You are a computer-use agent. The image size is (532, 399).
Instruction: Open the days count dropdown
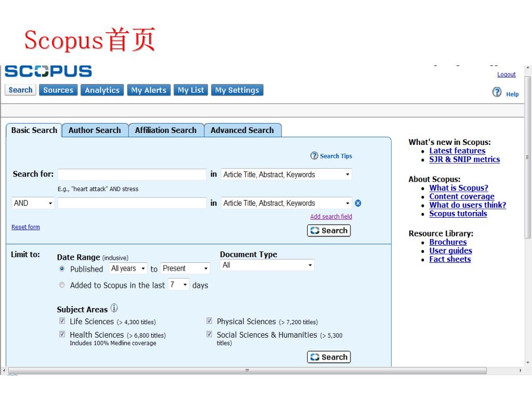coord(179,284)
